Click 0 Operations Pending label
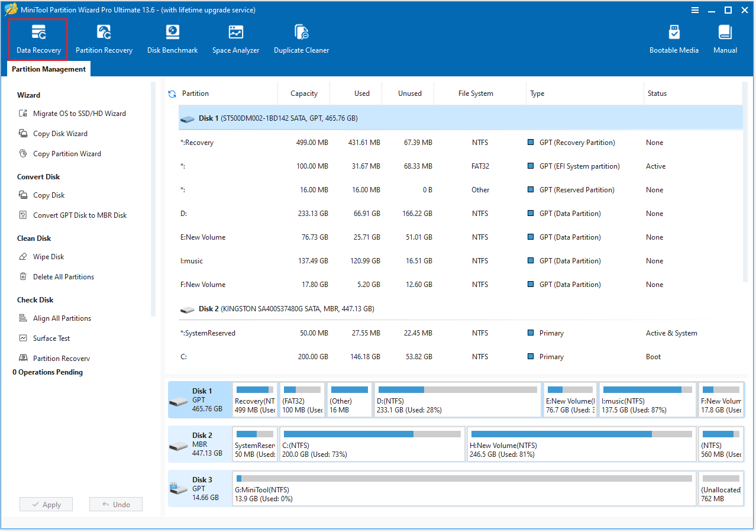The image size is (756, 532). point(48,372)
